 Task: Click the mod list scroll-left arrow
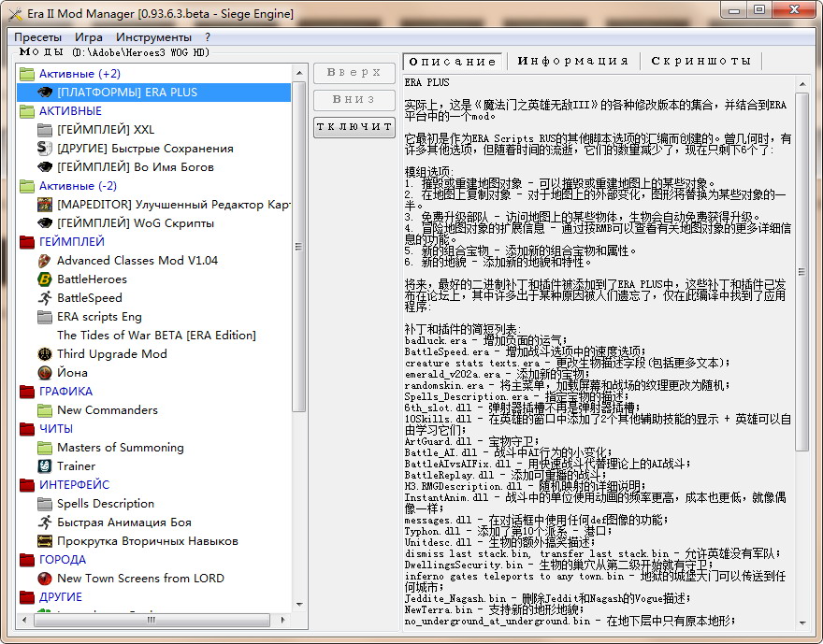point(24,620)
